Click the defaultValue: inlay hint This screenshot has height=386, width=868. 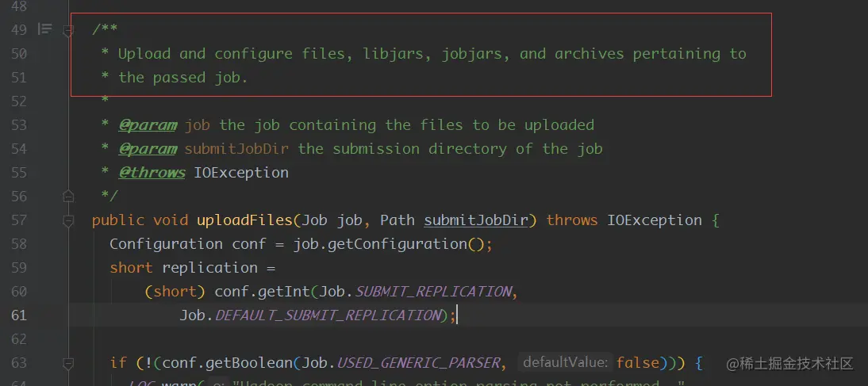[x=565, y=362]
